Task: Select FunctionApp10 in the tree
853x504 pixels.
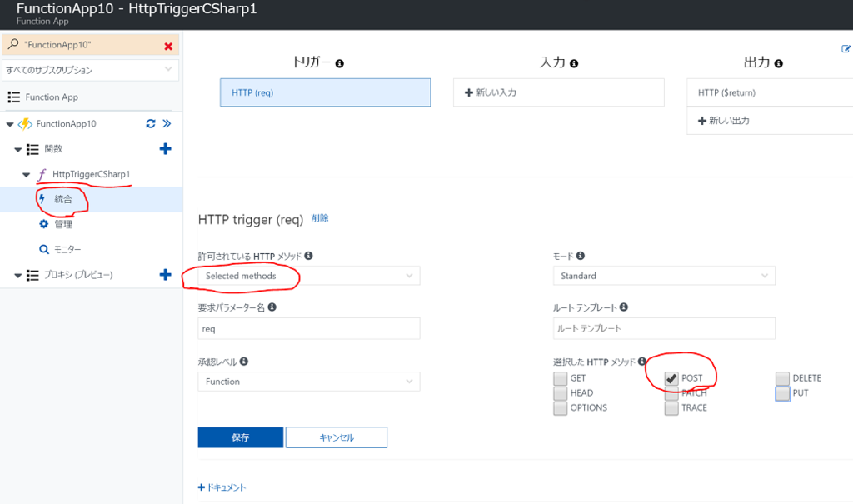Action: pyautogui.click(x=66, y=123)
